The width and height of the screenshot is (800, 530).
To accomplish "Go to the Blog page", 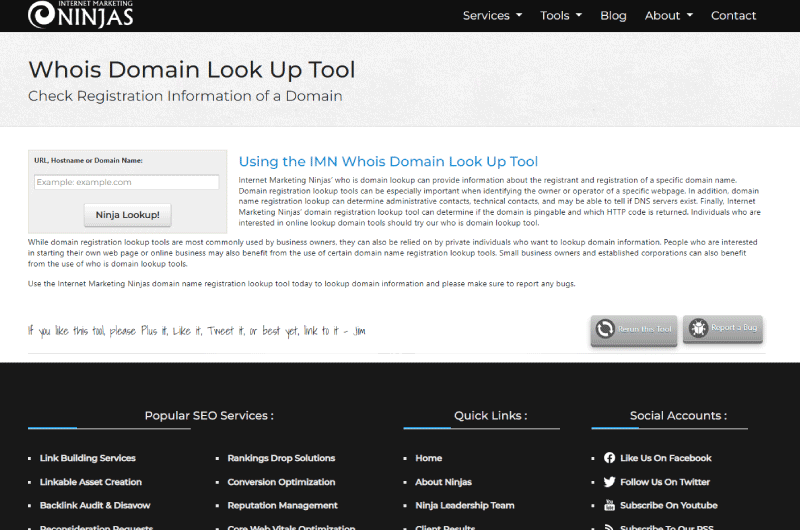I will coord(613,15).
